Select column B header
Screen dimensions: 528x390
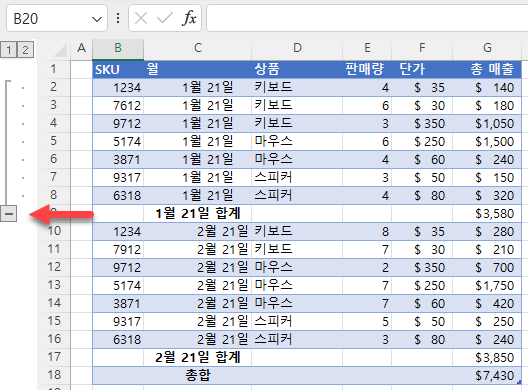(118, 48)
